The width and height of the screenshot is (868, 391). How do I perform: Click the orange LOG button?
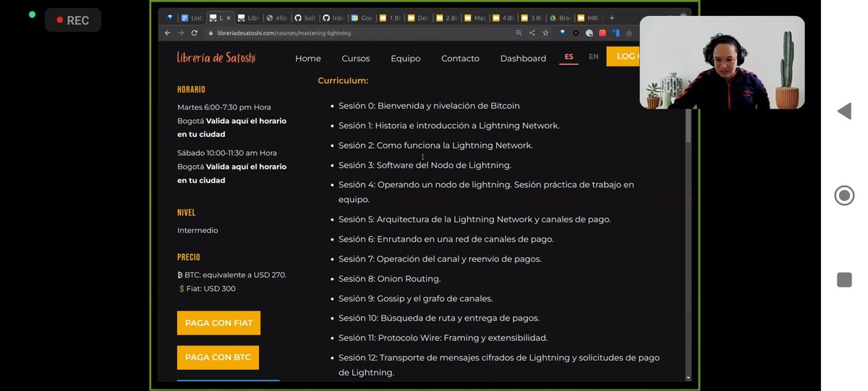[623, 56]
